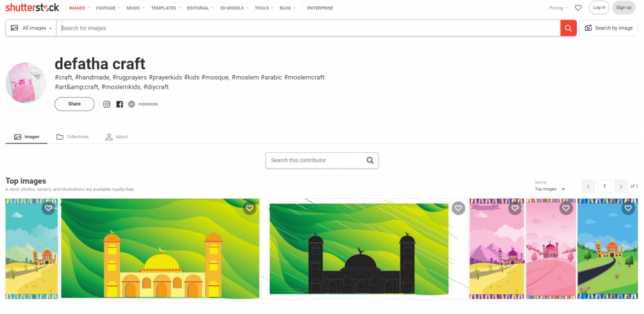Image resolution: width=644 pixels, height=314 pixels.
Task: Open the About tab
Action: (116, 137)
